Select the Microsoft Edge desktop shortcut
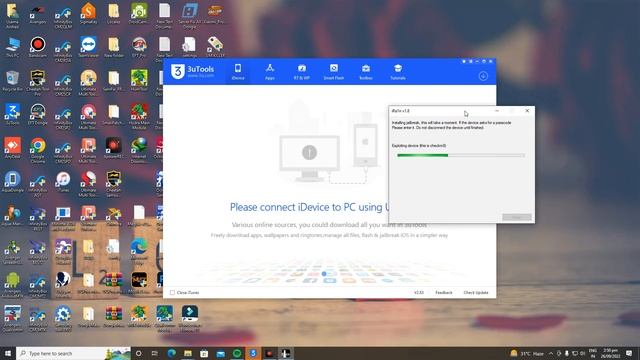 pos(139,251)
